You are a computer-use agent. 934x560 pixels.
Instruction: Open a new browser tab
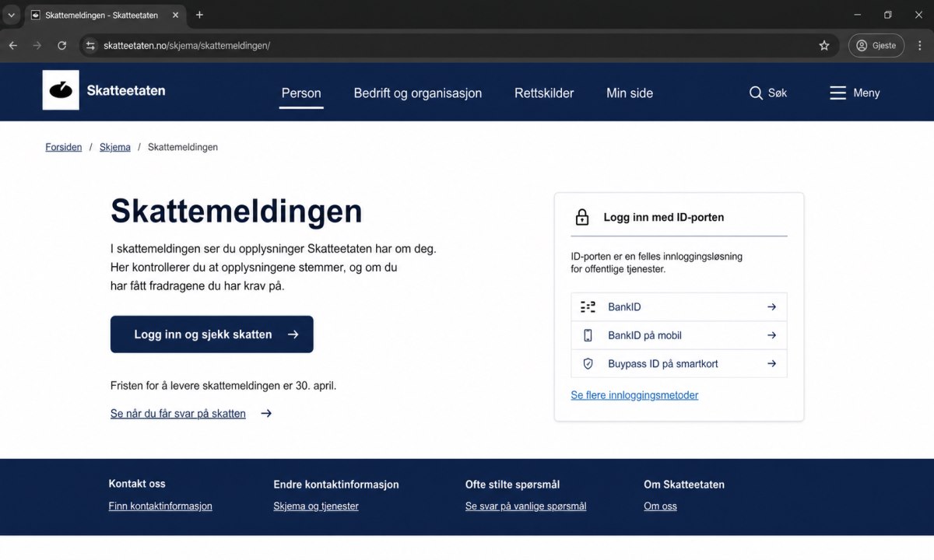[x=199, y=15]
